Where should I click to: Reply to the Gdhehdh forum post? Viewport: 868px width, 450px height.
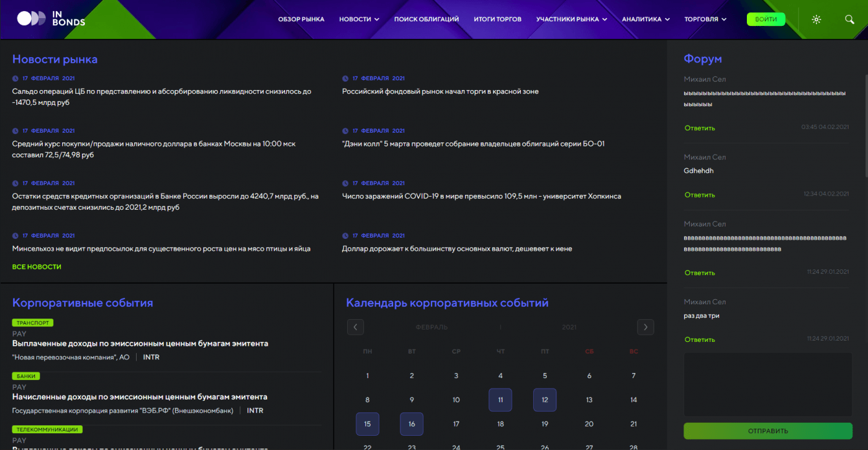tap(700, 195)
